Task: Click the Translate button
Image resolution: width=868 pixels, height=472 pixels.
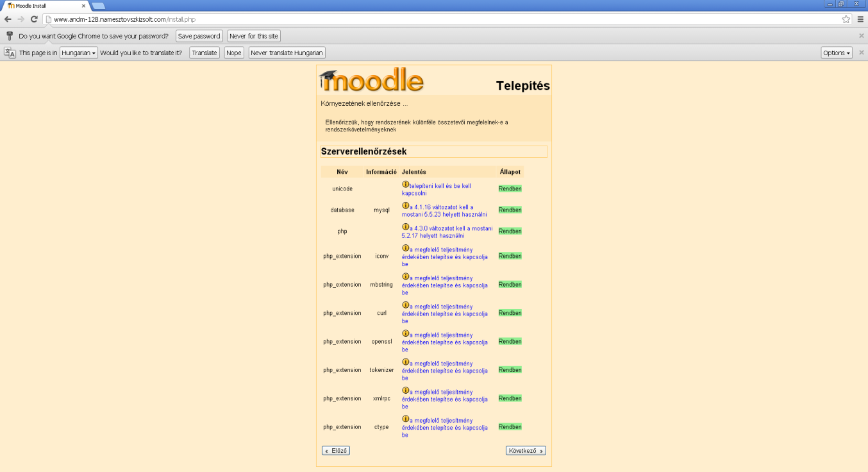Action: pyautogui.click(x=204, y=53)
